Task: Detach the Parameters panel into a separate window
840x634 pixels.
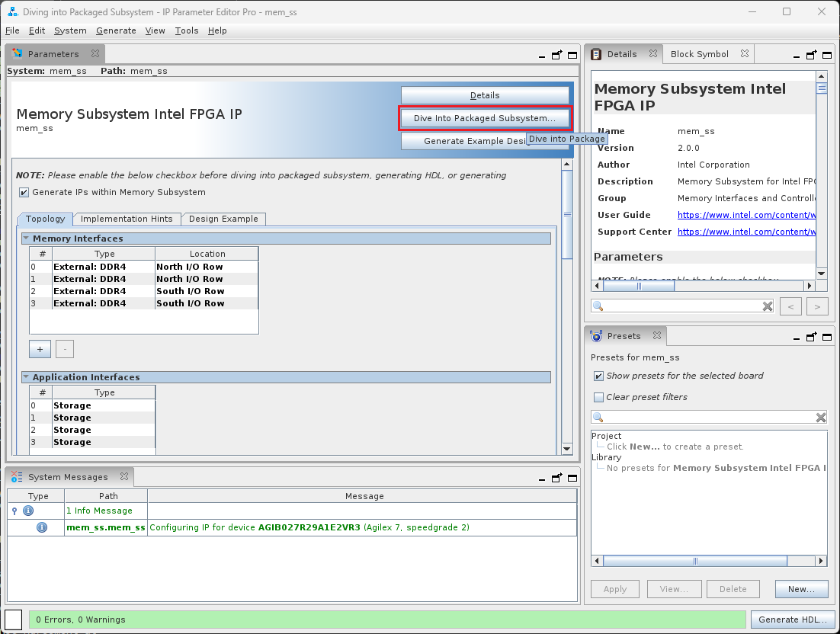Action: [557, 55]
